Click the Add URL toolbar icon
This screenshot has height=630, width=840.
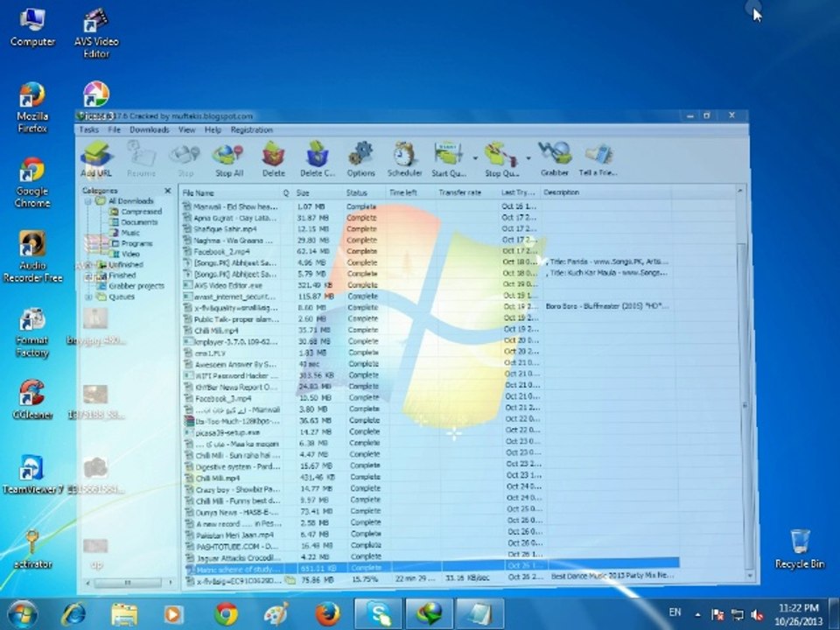click(x=96, y=158)
